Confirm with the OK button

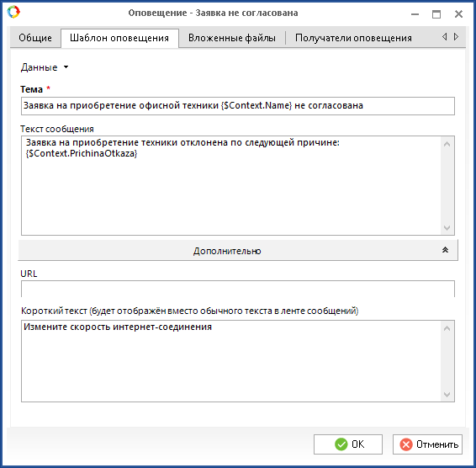pos(348,444)
